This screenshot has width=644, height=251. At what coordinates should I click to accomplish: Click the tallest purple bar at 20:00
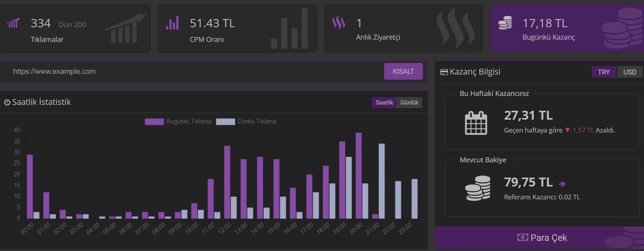pos(359,176)
